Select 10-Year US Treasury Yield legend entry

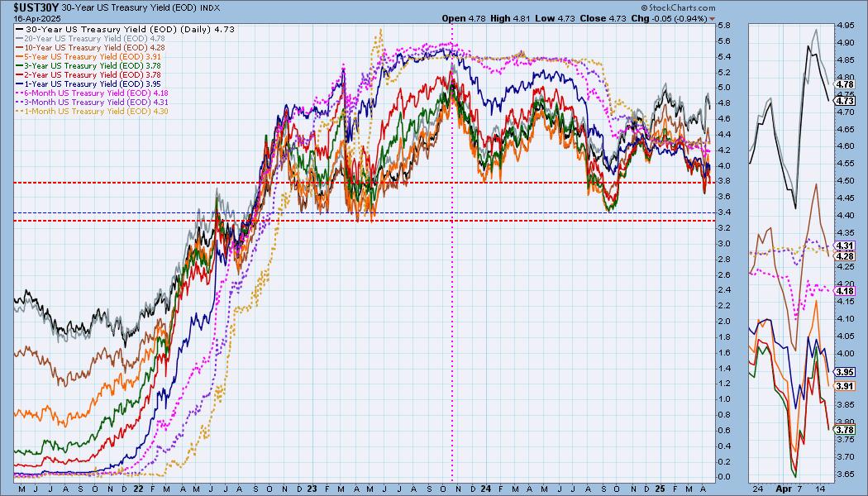(x=91, y=48)
